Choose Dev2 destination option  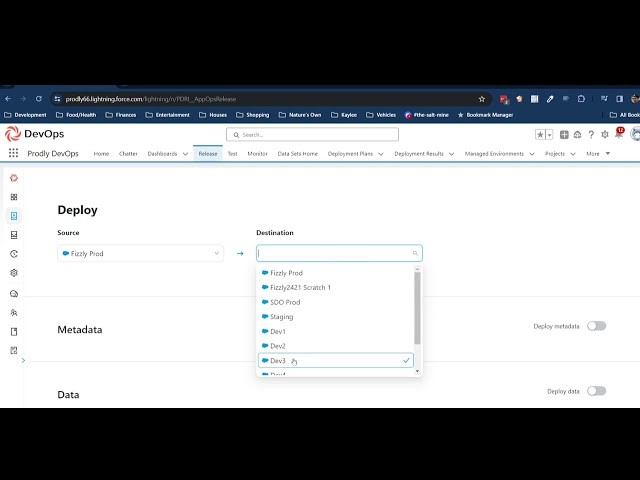coord(336,346)
